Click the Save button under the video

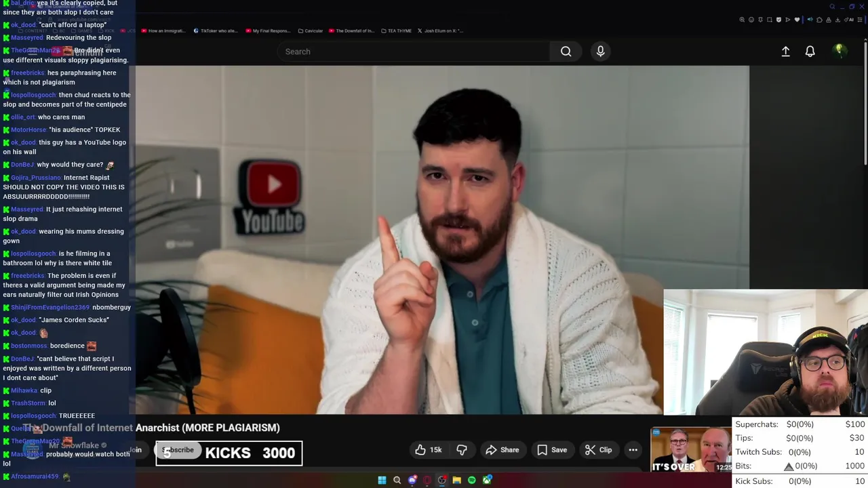click(x=552, y=450)
